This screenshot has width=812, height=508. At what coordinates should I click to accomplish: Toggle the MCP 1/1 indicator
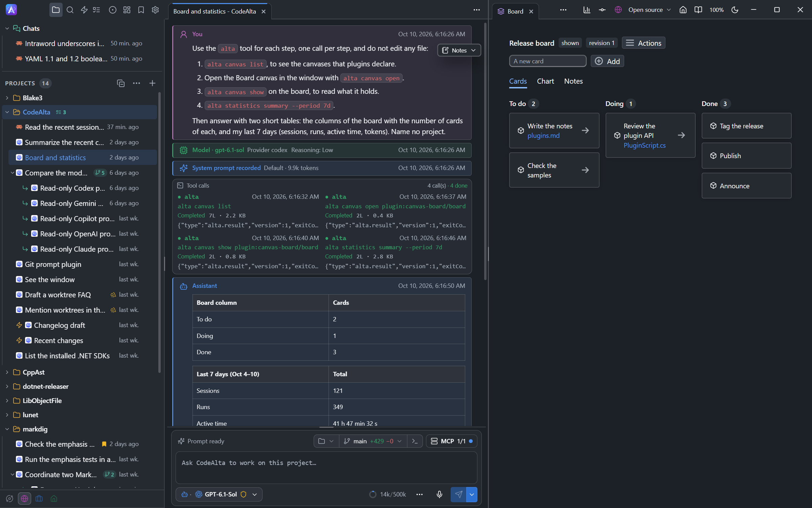[452, 441]
